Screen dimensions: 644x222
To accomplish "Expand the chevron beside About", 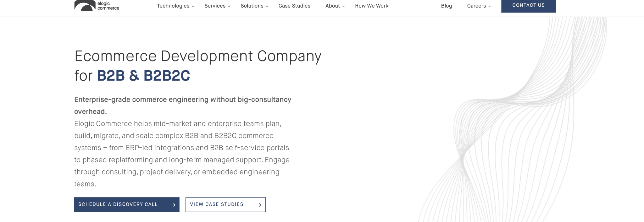I will pyautogui.click(x=344, y=6).
